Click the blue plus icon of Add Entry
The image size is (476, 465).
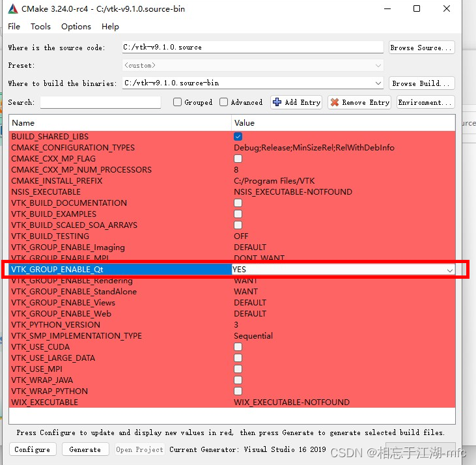click(x=277, y=102)
